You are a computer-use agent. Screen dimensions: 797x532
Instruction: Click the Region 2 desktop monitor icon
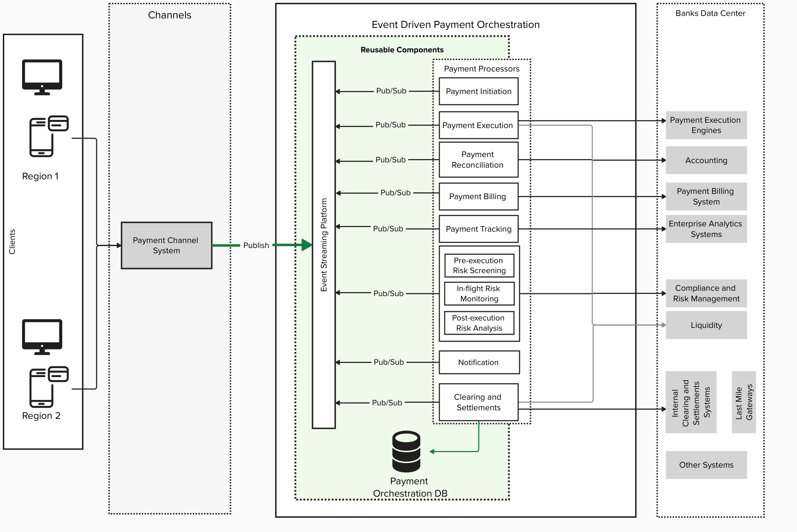pyautogui.click(x=42, y=337)
